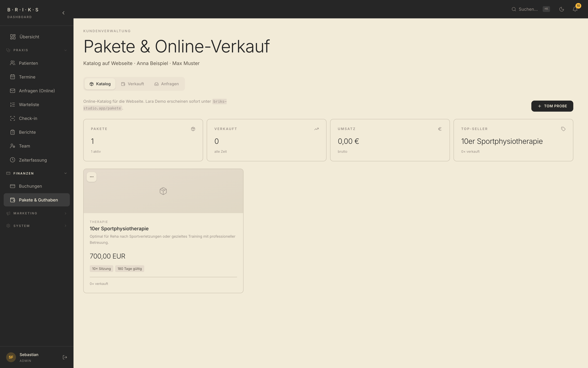Click the 700,00 EUR price
Viewport: 588px width, 368px height.
(x=107, y=256)
